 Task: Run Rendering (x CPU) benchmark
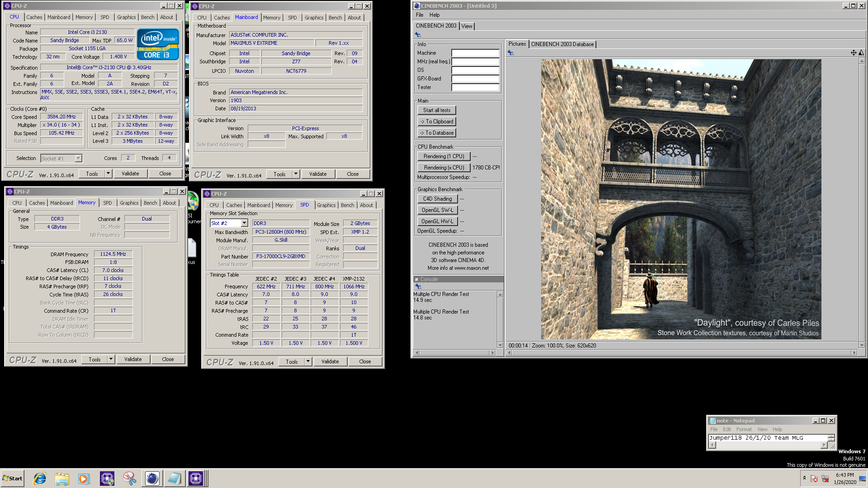[444, 168]
